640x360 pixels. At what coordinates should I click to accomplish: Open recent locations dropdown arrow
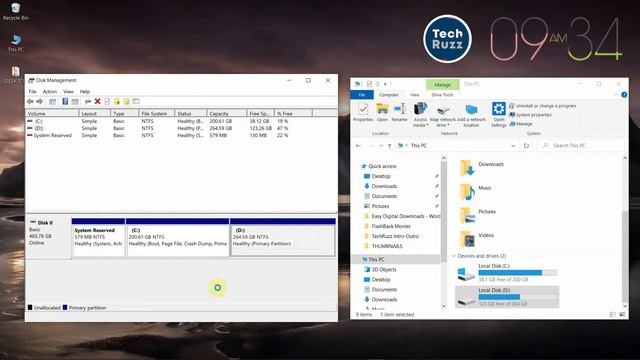coord(381,146)
